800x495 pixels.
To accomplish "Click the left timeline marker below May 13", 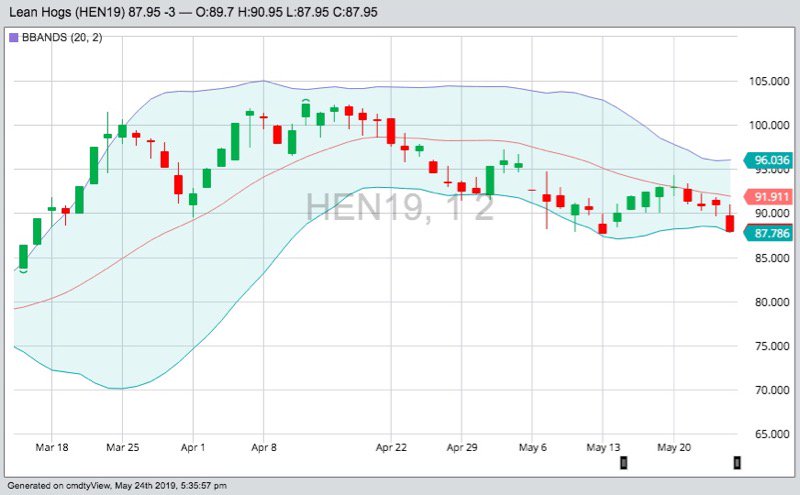I will click(x=625, y=462).
